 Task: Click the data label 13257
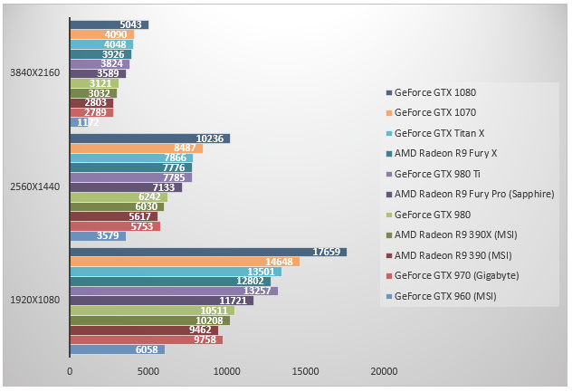click(x=257, y=291)
